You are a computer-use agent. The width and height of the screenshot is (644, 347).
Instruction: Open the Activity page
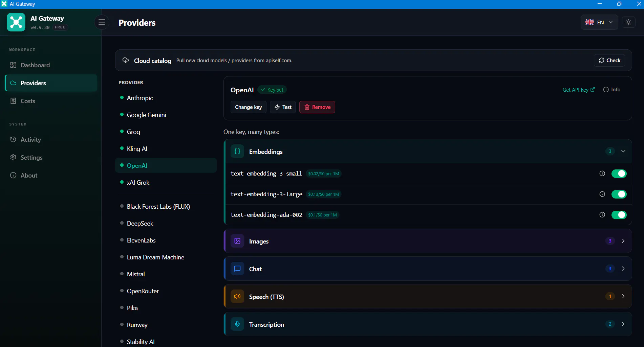[x=51, y=139]
